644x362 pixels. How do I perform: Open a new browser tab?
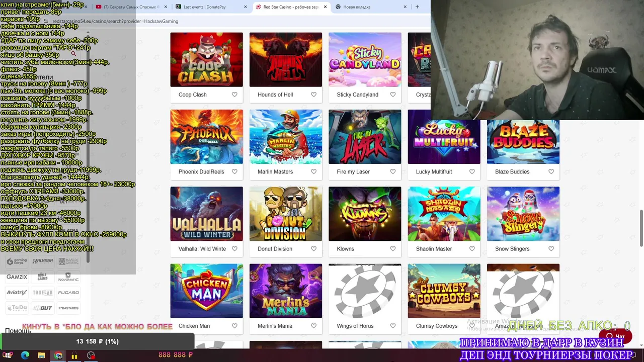tap(417, 7)
